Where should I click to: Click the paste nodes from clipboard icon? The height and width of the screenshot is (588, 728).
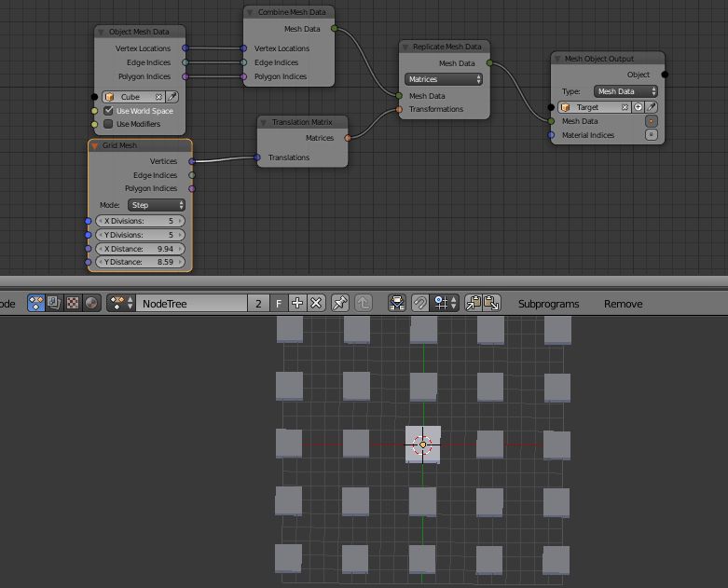pos(491,304)
